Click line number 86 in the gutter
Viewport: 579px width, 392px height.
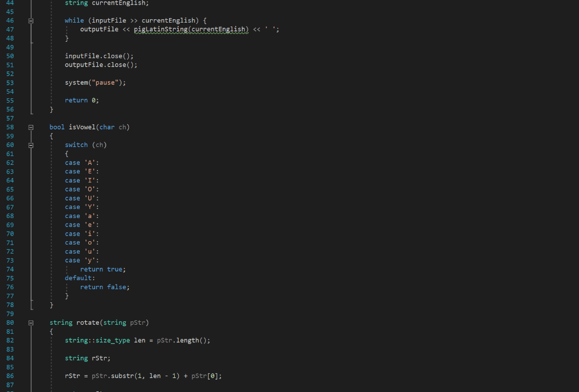click(x=10, y=376)
